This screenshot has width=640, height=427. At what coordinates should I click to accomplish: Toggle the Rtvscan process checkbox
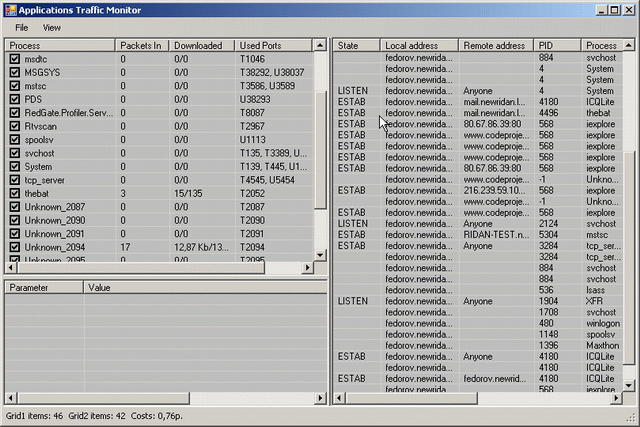coord(15,127)
